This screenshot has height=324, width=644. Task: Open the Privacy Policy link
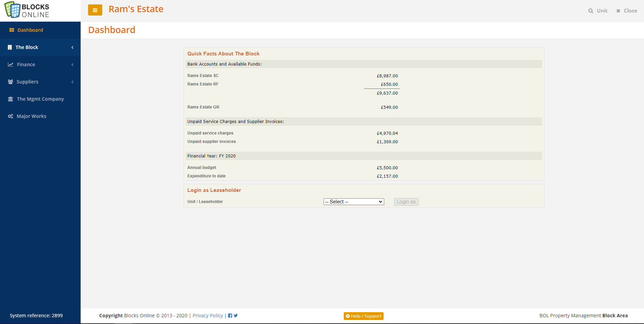(x=207, y=316)
